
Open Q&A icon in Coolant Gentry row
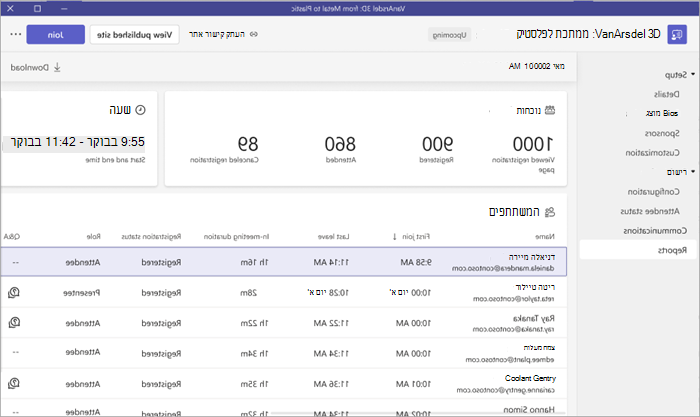pyautogui.click(x=14, y=383)
